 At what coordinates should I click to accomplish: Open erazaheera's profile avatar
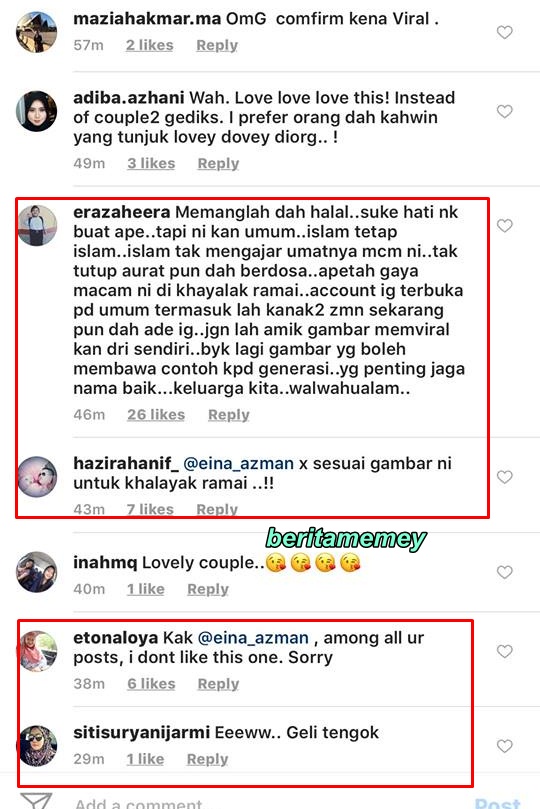pyautogui.click(x=37, y=225)
